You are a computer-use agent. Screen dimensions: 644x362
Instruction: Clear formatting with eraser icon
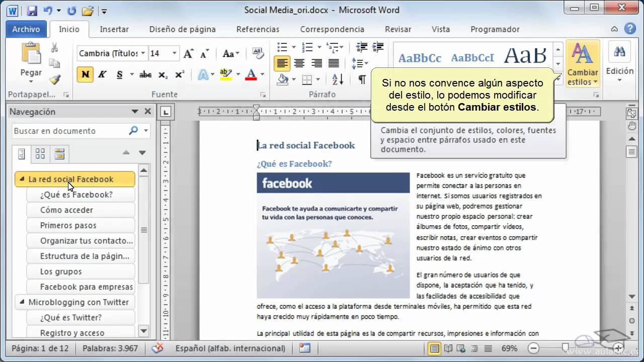pyautogui.click(x=258, y=53)
